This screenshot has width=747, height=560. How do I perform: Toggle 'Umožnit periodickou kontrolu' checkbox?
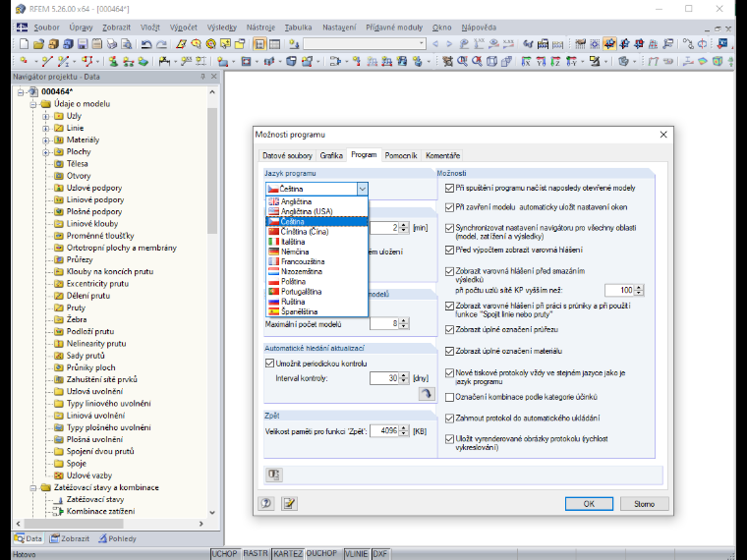[269, 364]
